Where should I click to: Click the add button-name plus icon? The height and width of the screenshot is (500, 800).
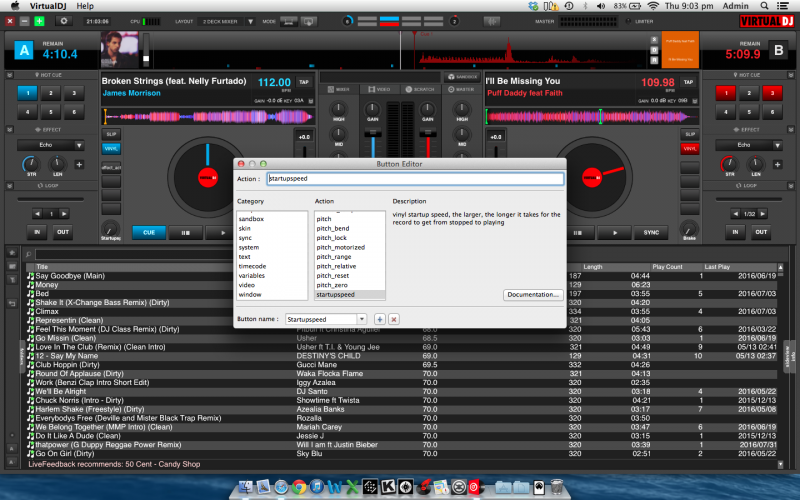click(380, 319)
